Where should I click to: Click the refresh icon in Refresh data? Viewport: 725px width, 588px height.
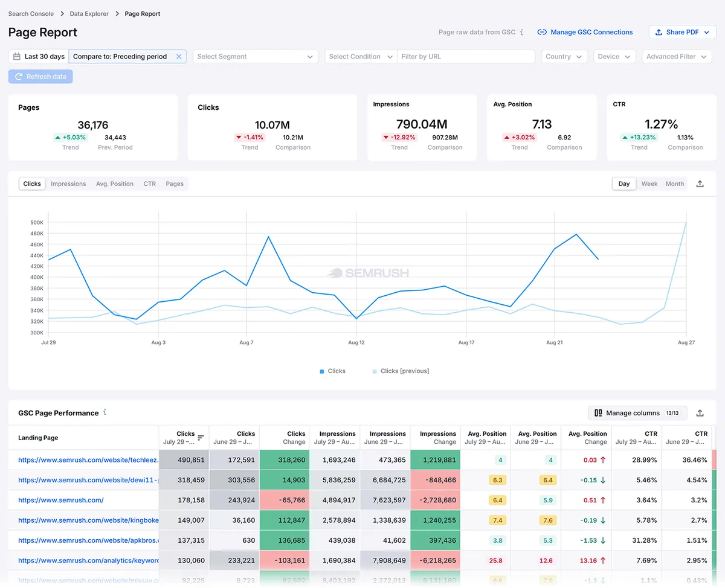coord(19,77)
